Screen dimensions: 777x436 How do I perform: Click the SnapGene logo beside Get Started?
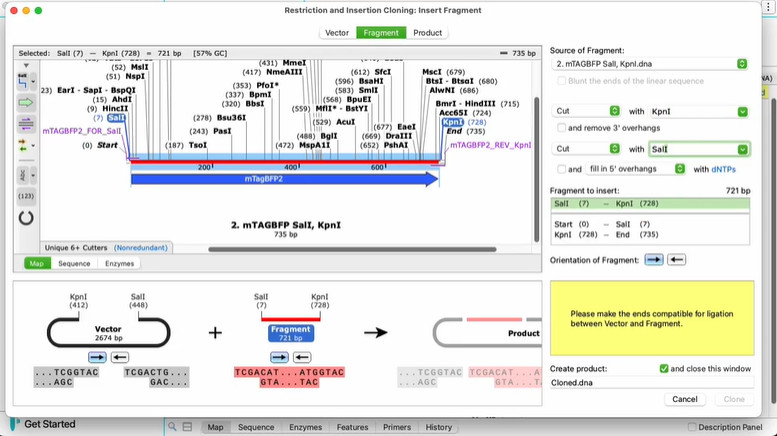(x=15, y=424)
